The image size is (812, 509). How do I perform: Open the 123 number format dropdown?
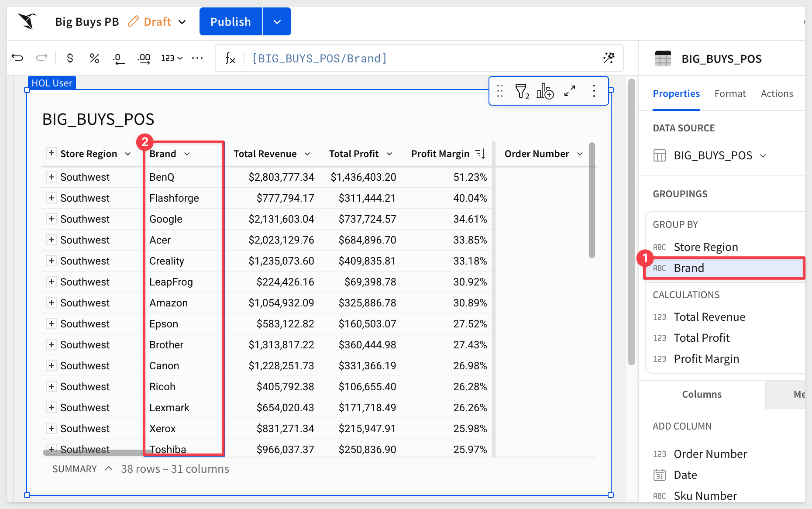click(172, 58)
